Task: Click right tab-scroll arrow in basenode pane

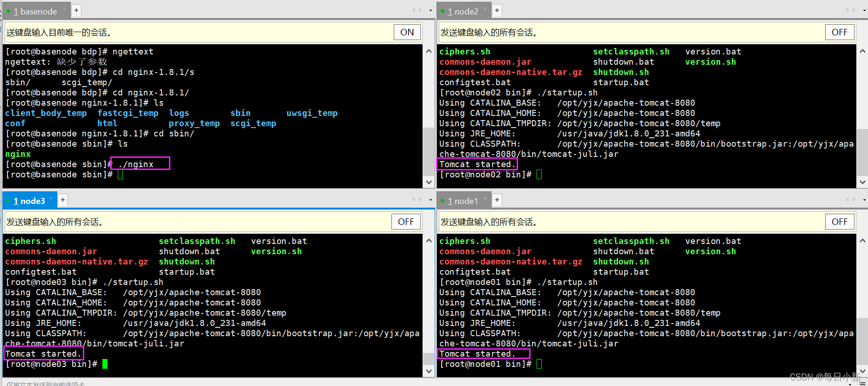Action: pos(420,10)
